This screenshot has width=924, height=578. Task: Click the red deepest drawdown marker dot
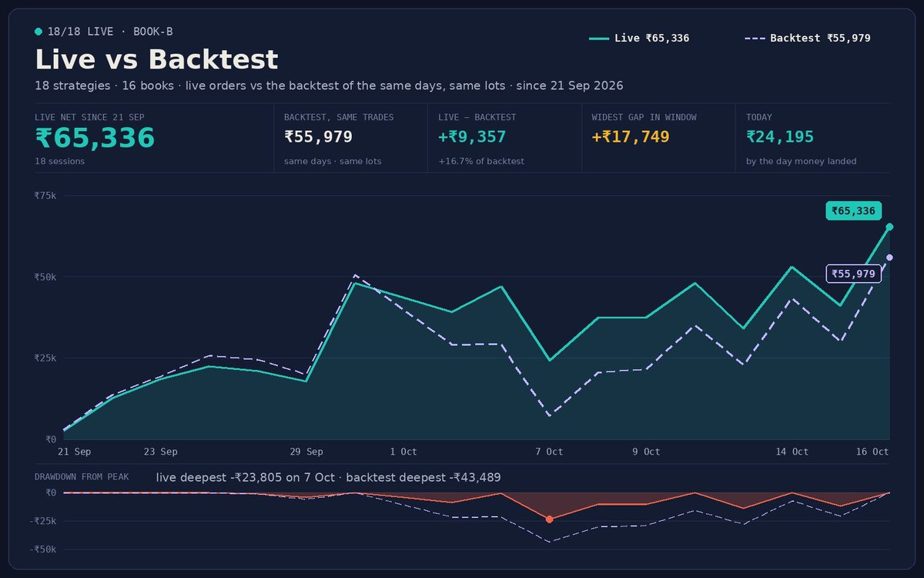point(549,519)
